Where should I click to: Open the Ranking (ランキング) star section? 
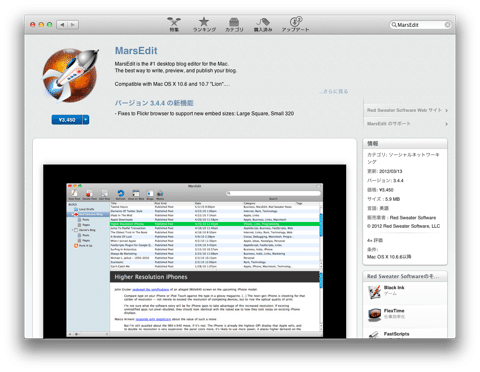point(204,25)
